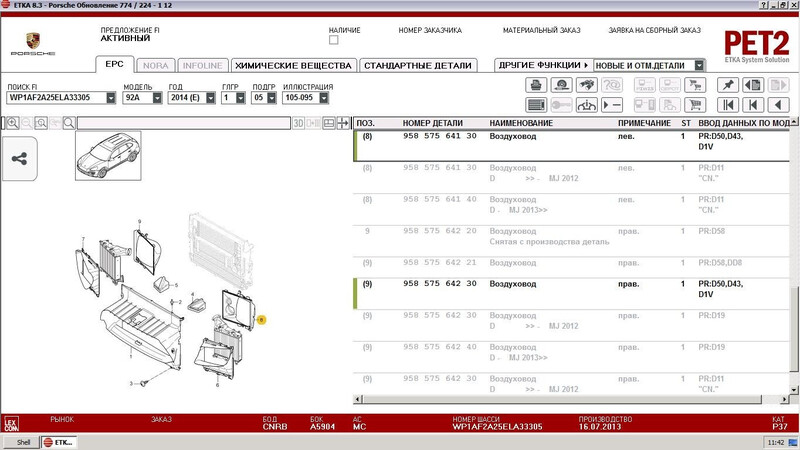Click the НОМЕР ДЕТАЛИ column header
The width and height of the screenshot is (800, 450).
click(433, 123)
